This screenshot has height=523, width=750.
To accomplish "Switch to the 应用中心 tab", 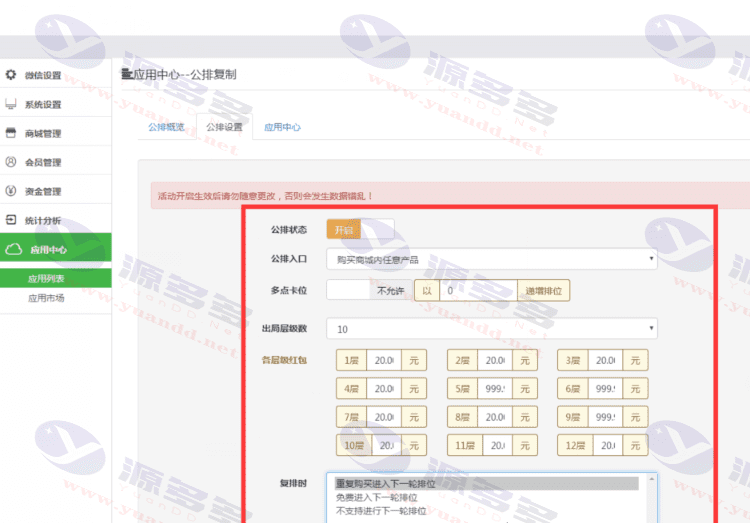I will pos(283,127).
